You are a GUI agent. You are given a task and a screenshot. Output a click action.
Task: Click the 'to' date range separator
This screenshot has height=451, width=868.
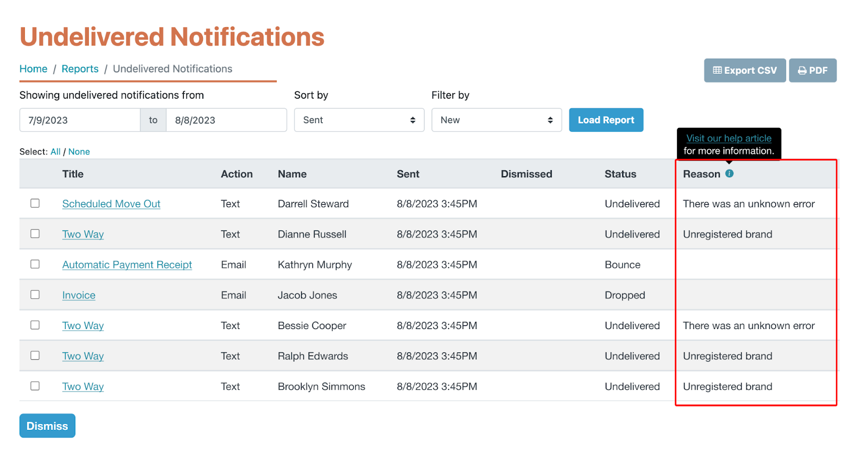click(153, 120)
